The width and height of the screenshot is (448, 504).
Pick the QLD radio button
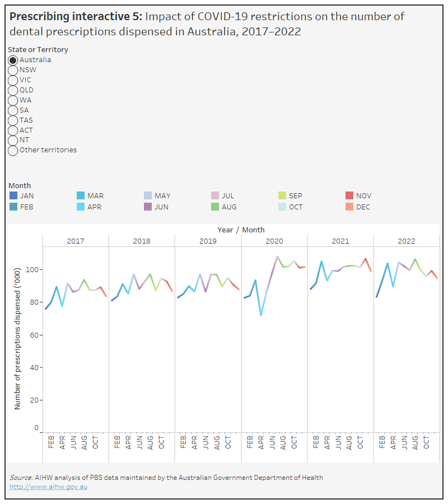[x=13, y=90]
